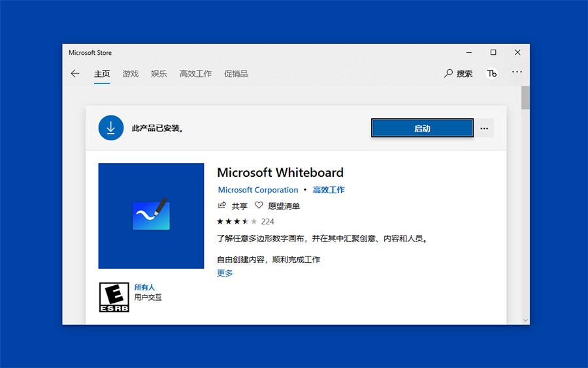588x368 pixels.
Task: Click the vertical scrollbar thumb
Action: pos(525,98)
